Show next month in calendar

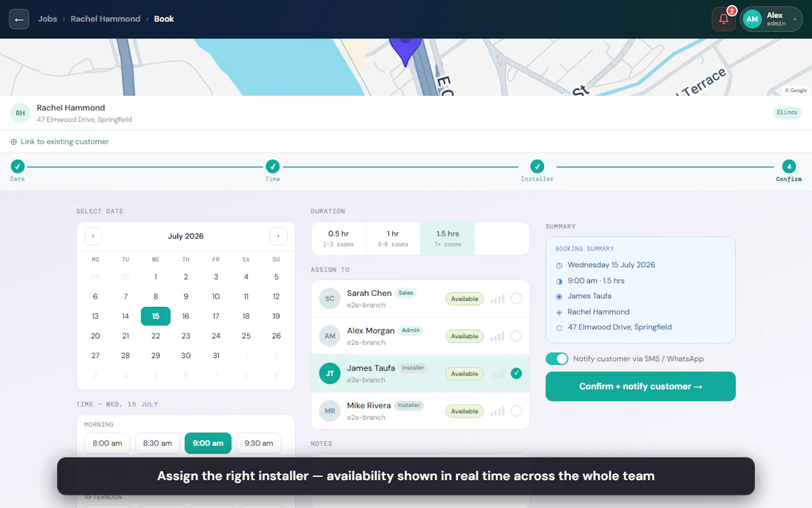click(x=278, y=236)
